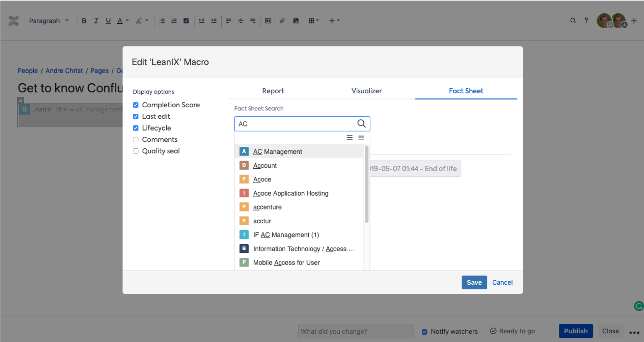Uncheck the Lifecycle option
Image resolution: width=644 pixels, height=342 pixels.
[136, 128]
